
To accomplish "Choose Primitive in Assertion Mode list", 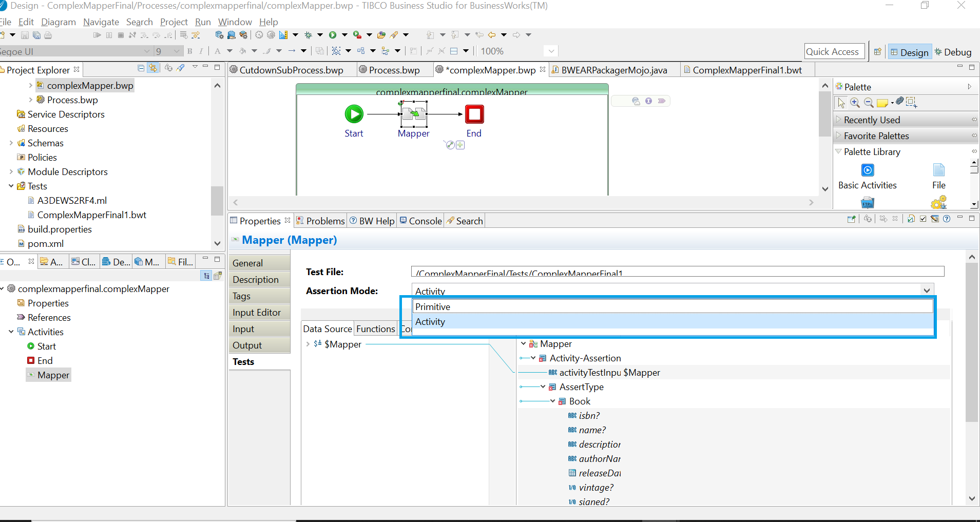I will tap(673, 306).
